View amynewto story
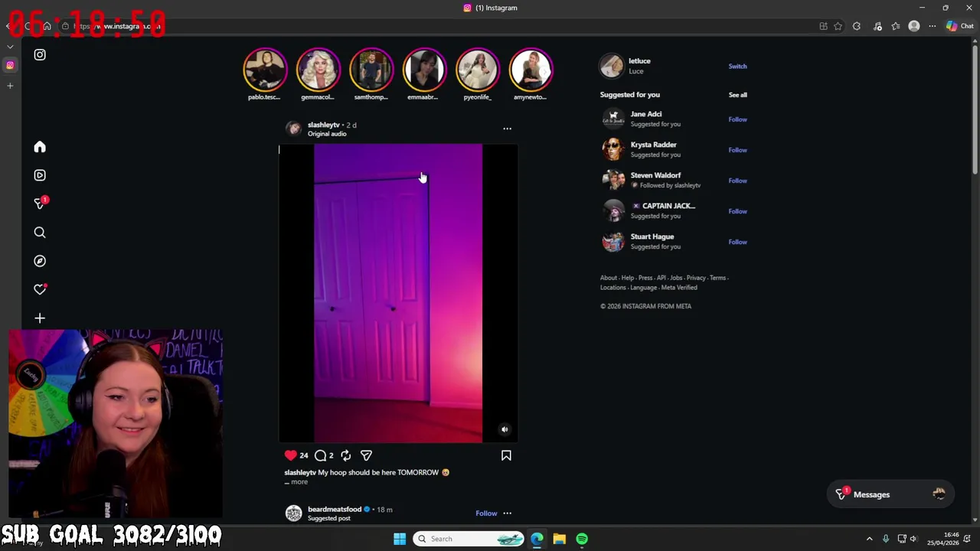980x551 pixels. click(531, 70)
